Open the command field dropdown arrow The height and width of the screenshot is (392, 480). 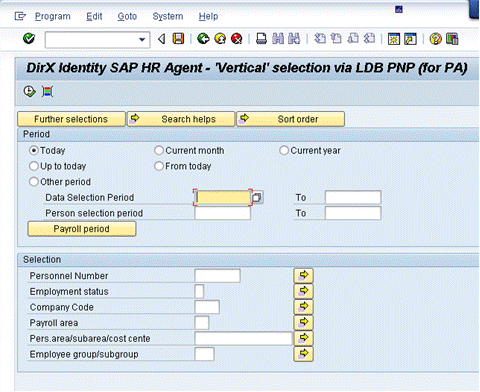click(x=142, y=40)
